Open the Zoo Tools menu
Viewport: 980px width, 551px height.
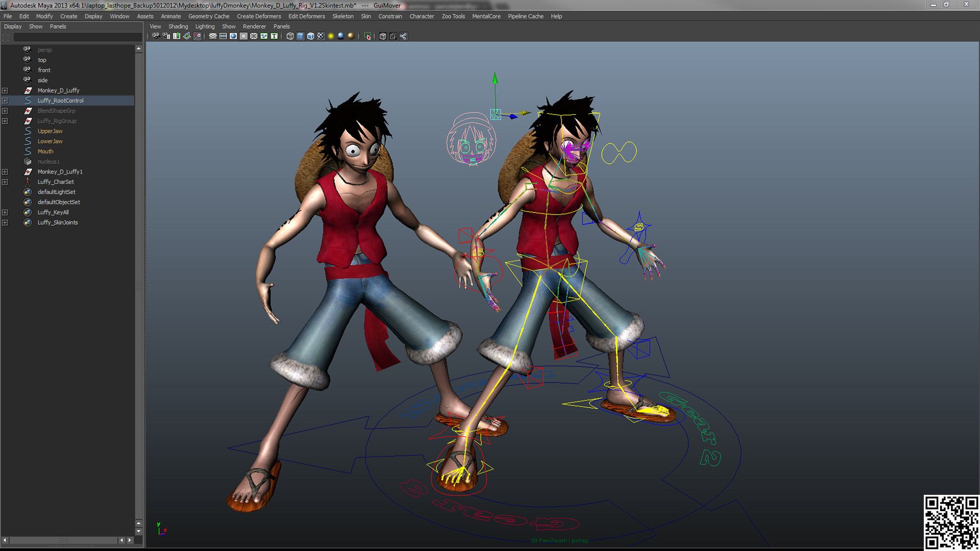453,16
